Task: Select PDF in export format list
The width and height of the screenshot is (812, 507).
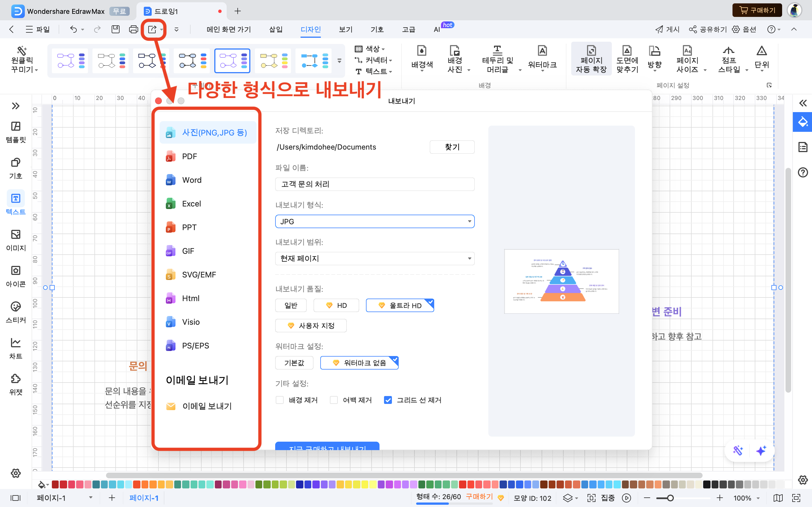Action: pos(189,156)
